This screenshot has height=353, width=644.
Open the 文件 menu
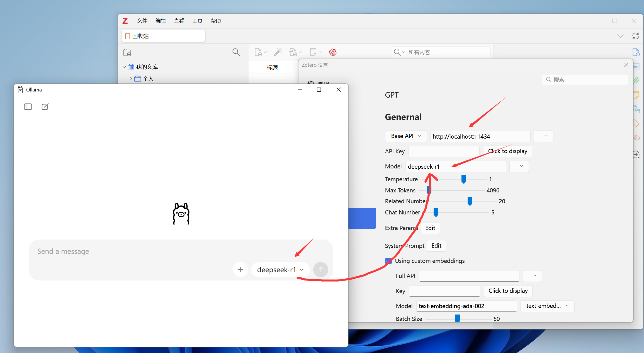tap(142, 21)
